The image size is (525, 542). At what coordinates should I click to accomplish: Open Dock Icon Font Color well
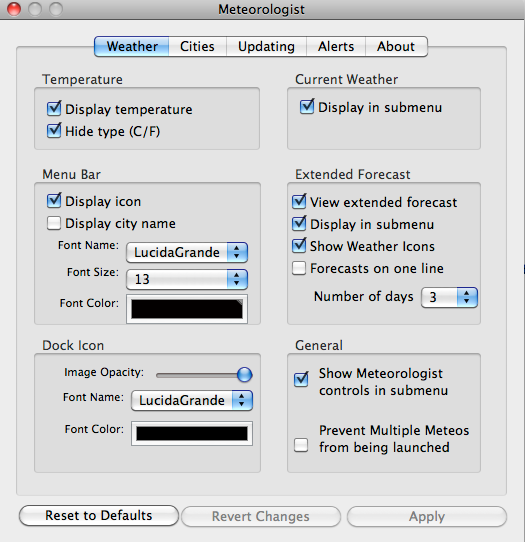pyautogui.click(x=192, y=433)
